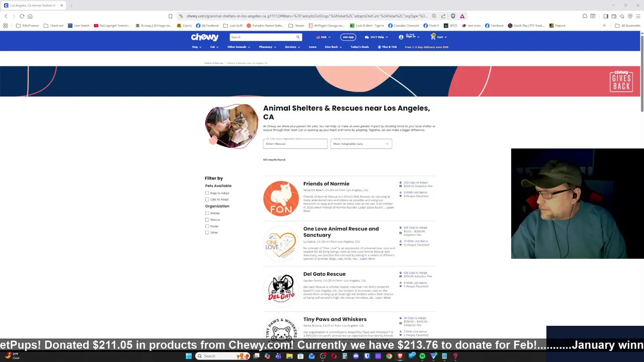644x362 pixels.
Task: Toggle the browser sidebar panel icon
Action: coord(606,16)
